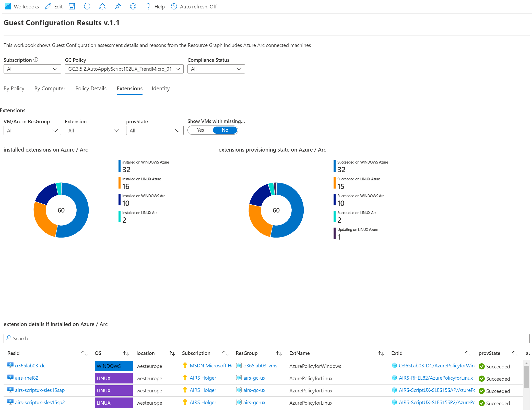The image size is (532, 410).
Task: Click the VM icon beside o365lab03-dc
Action: pos(10,365)
